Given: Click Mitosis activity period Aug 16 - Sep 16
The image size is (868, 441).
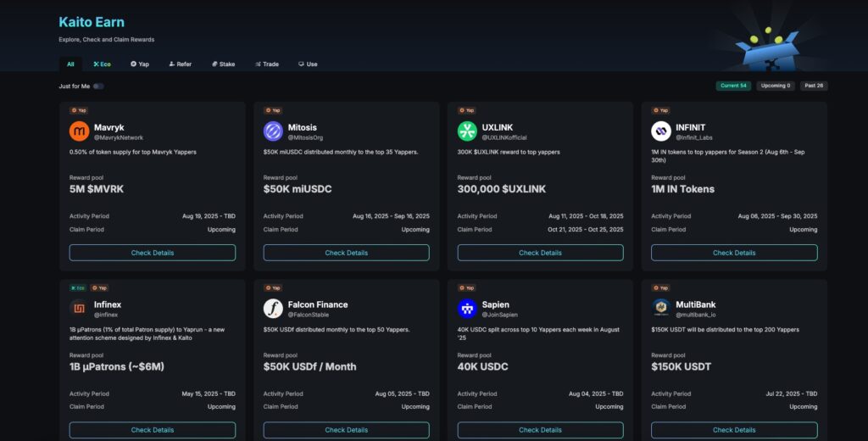Looking at the screenshot, I should pos(391,216).
